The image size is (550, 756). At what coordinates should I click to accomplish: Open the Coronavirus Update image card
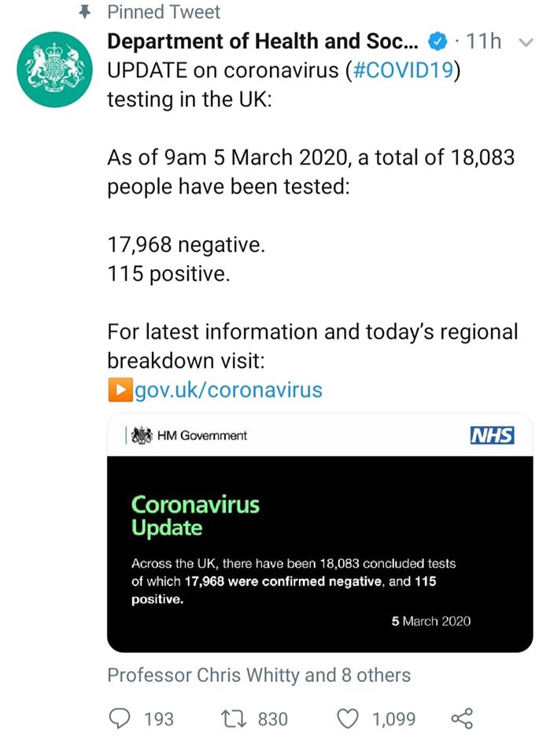(319, 533)
